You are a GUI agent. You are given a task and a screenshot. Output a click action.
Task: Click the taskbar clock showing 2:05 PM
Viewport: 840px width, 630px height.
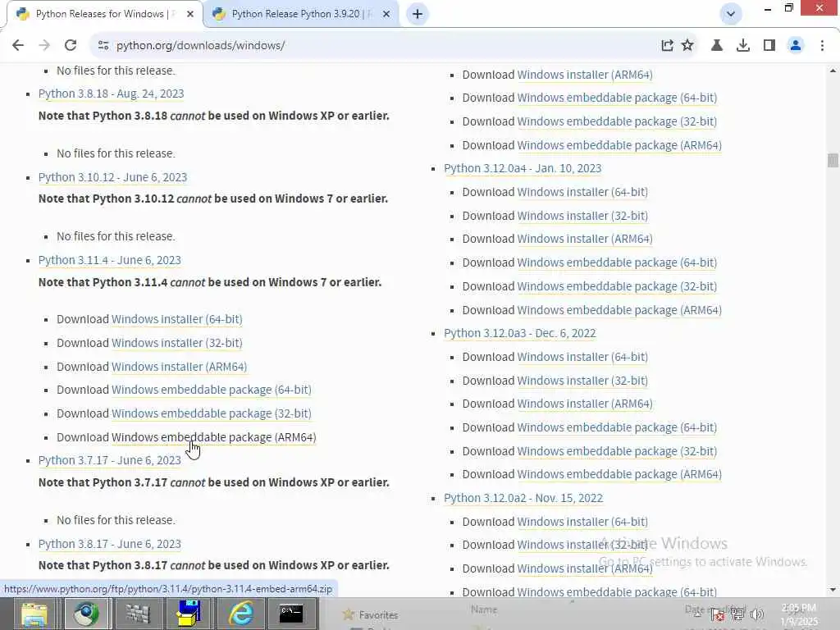pyautogui.click(x=799, y=614)
